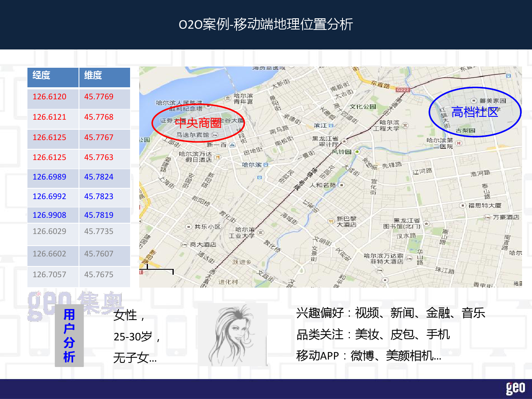Viewport: 532px width, 399px height.
Task: Select 黑龙江省图书馆 on the map
Action: (401, 224)
